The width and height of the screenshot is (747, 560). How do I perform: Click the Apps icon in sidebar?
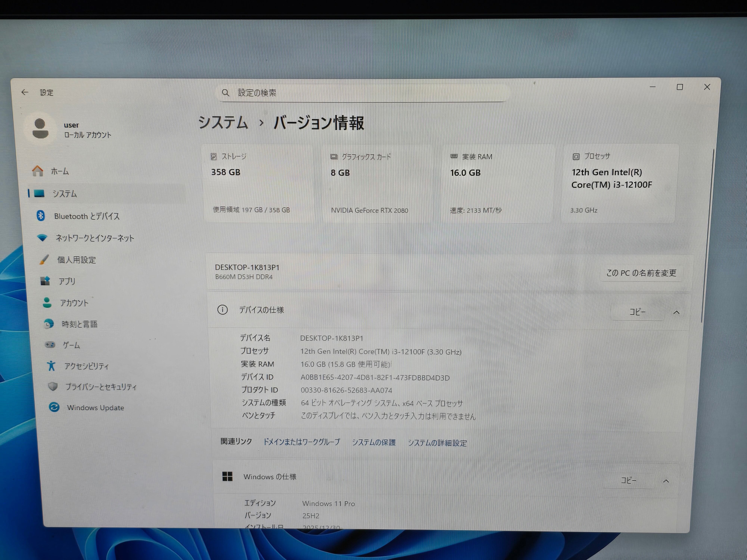[x=45, y=281]
